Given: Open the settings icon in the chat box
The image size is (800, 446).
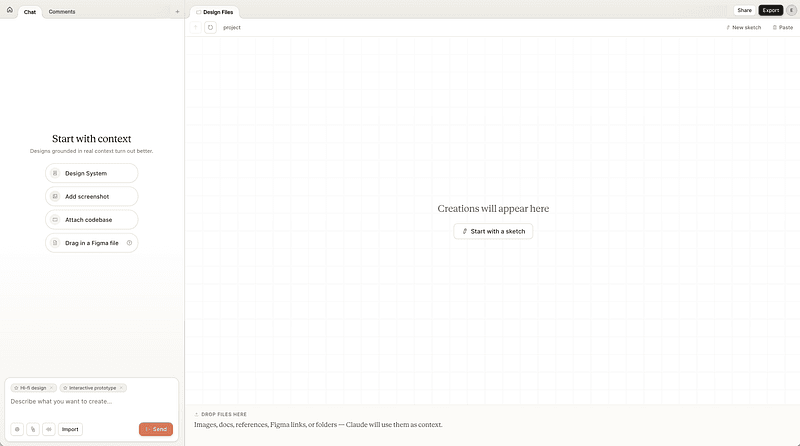Looking at the screenshot, I should pyautogui.click(x=17, y=429).
